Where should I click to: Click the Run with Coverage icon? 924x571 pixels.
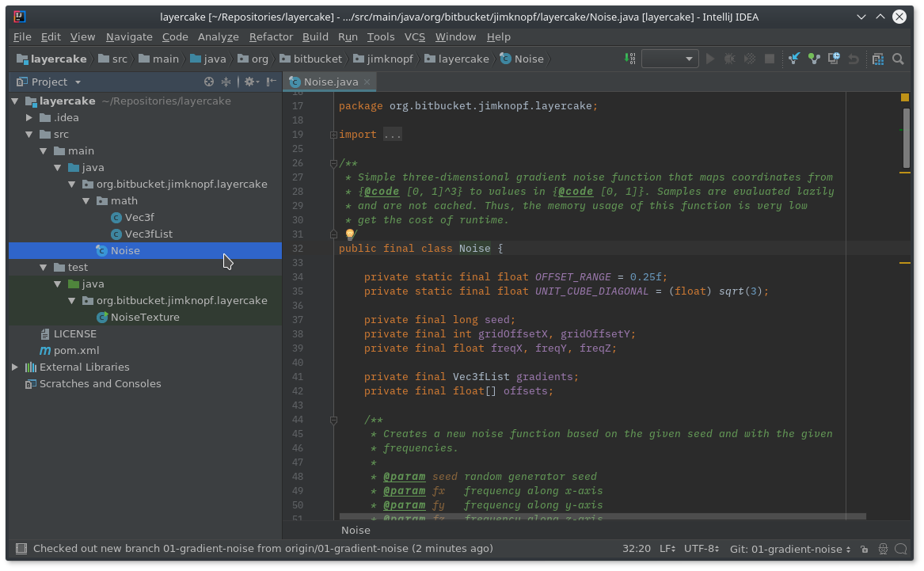(x=750, y=59)
